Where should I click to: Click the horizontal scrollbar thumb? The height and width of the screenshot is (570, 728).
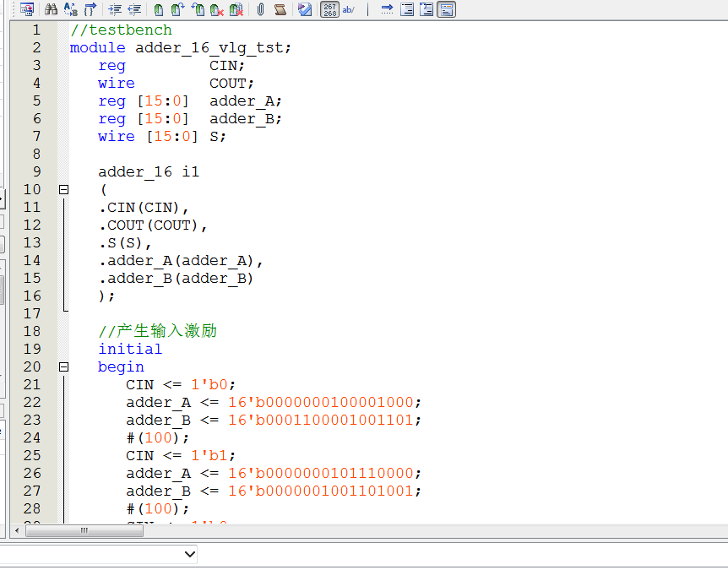tap(84, 531)
